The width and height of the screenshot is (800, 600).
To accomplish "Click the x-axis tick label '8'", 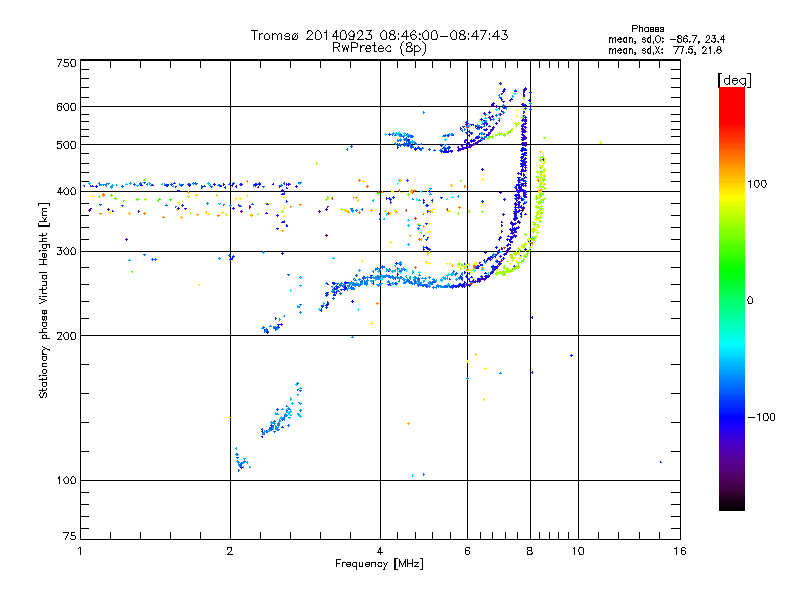I will 530,551.
